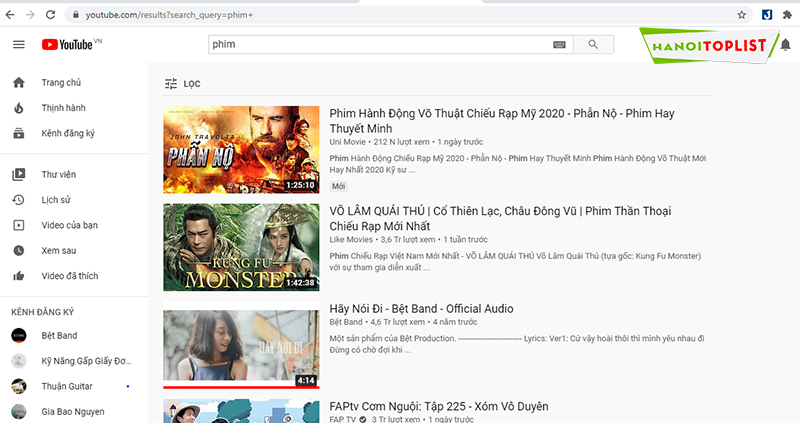The height and width of the screenshot is (423, 800).
Task: Open VÕ LÂM QUÁI THÚ video title
Action: [x=500, y=218]
